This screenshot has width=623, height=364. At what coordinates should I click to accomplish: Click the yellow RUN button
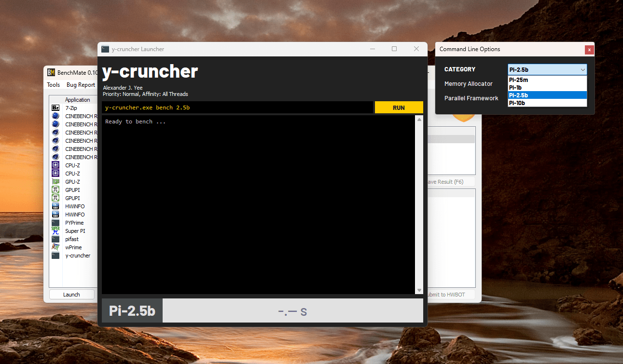point(399,108)
